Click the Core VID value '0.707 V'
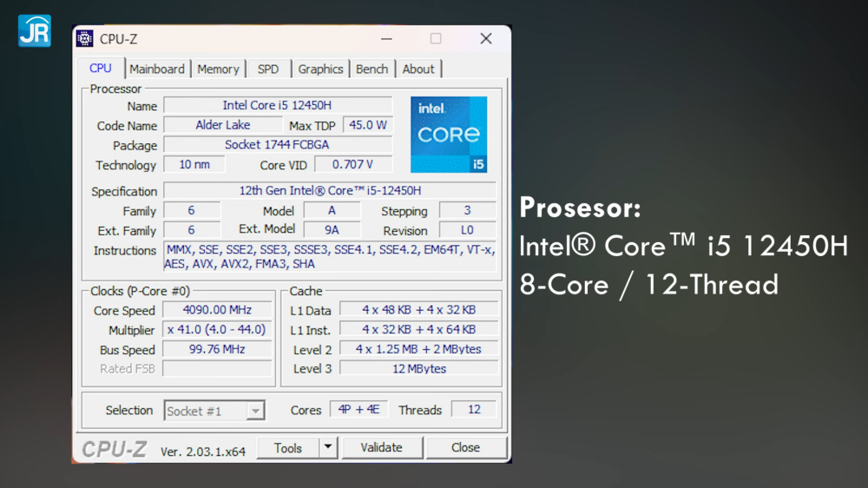868x488 pixels. [x=353, y=164]
